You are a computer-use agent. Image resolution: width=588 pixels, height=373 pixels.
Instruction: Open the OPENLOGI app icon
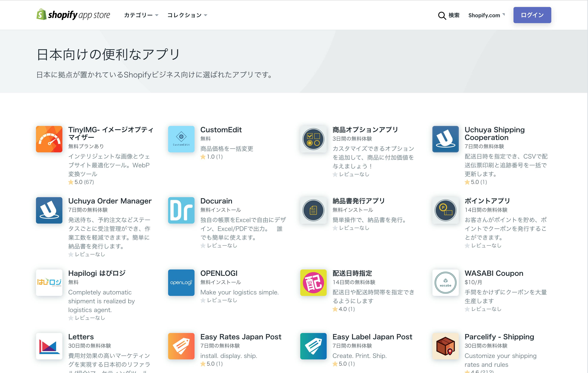(181, 283)
